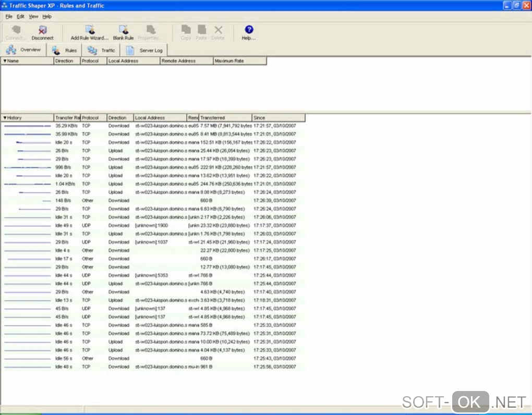
Task: Select the 996 B/s upload row
Action: 153,167
